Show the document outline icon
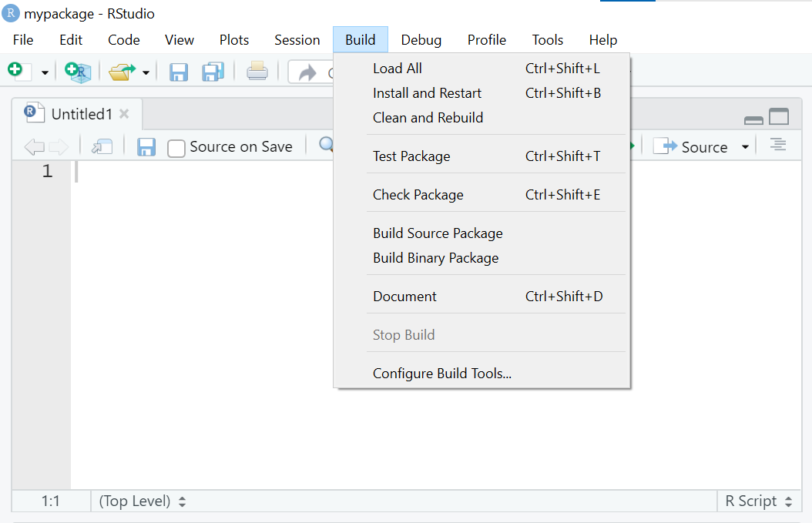Viewport: 812px width, 523px height. click(779, 146)
